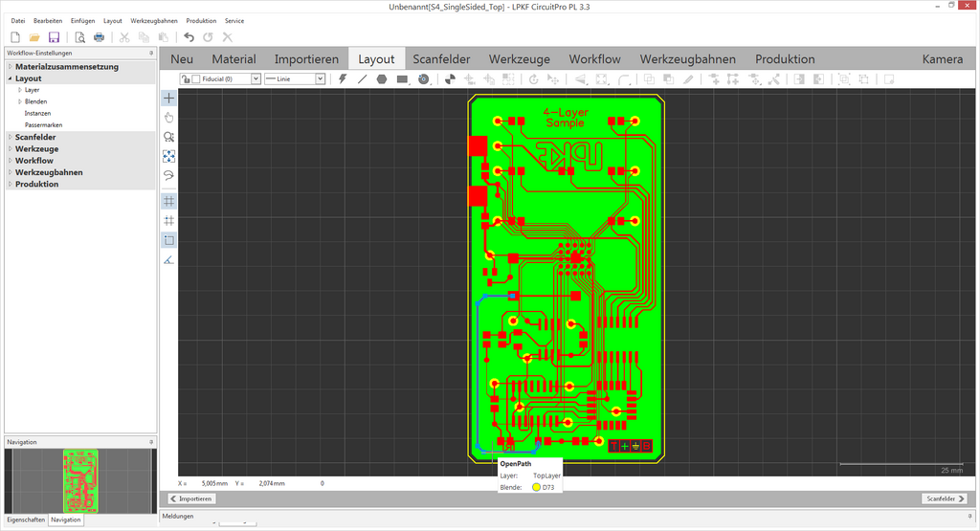
Task: Toggle the grid display button
Action: point(169,201)
